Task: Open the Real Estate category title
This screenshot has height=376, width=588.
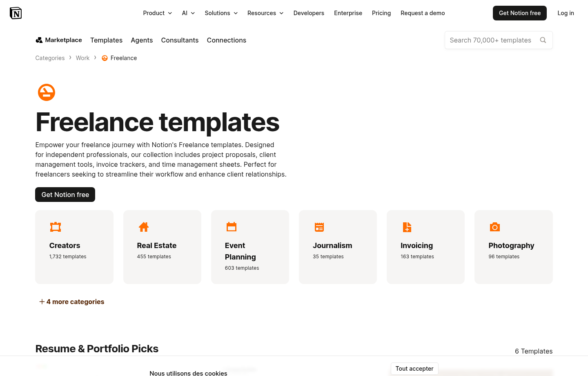Action: point(157,246)
